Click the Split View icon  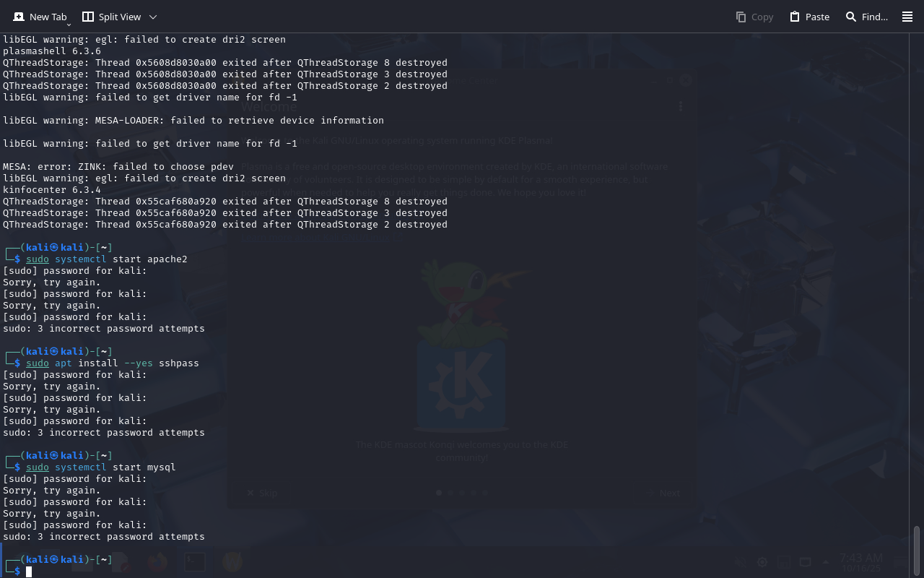tap(88, 17)
